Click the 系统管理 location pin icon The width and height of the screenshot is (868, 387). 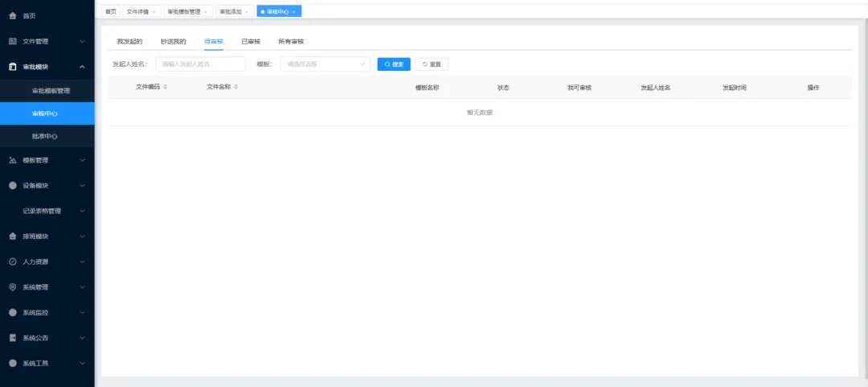tap(13, 287)
